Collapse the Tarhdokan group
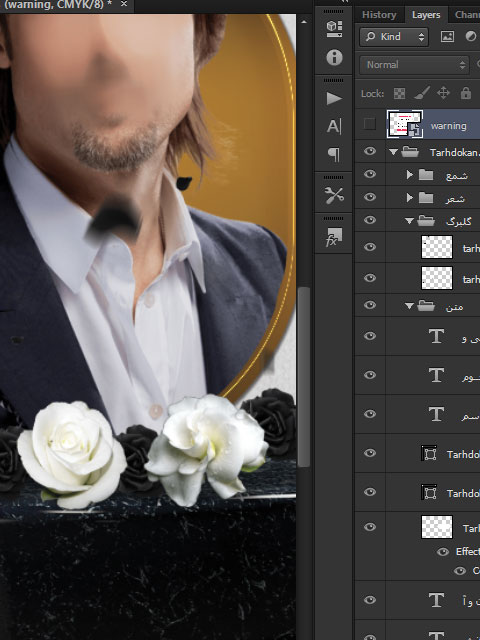The width and height of the screenshot is (480, 640). pyautogui.click(x=393, y=152)
